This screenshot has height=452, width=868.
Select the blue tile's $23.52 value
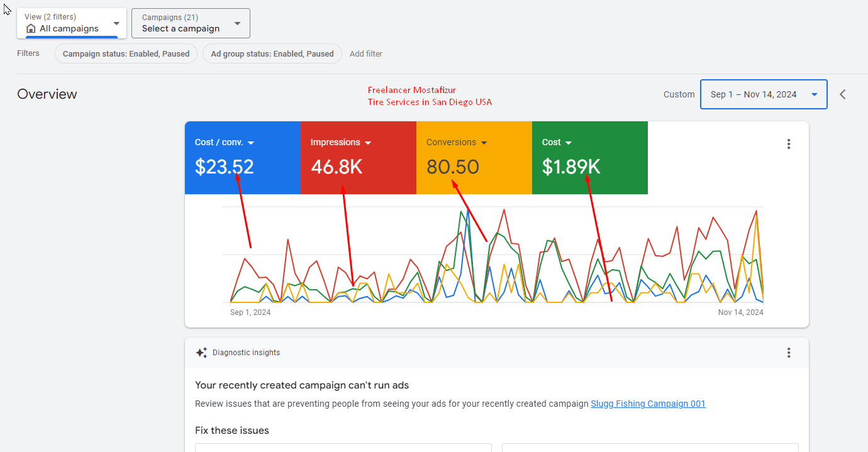coord(224,167)
